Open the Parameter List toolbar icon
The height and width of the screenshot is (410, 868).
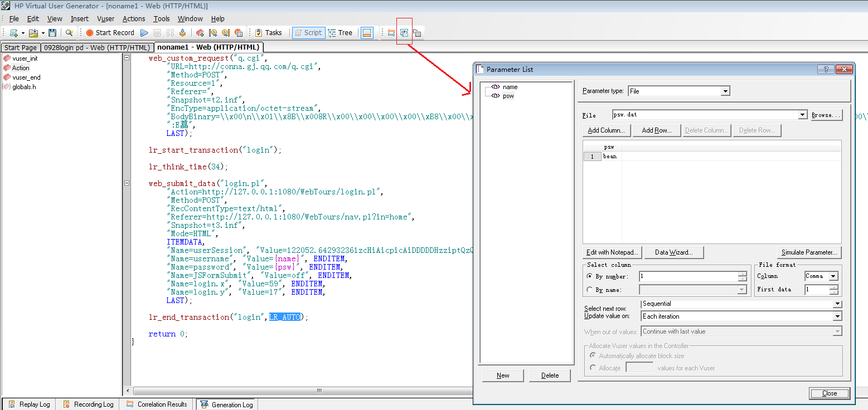coord(404,33)
